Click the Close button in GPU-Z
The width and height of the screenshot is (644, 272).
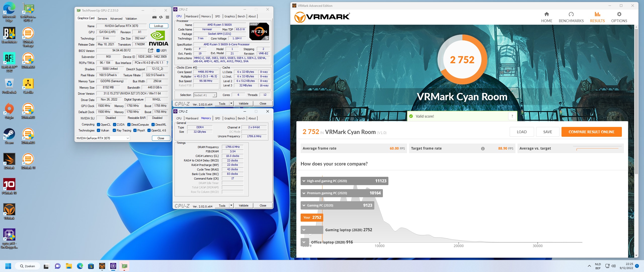(x=161, y=138)
